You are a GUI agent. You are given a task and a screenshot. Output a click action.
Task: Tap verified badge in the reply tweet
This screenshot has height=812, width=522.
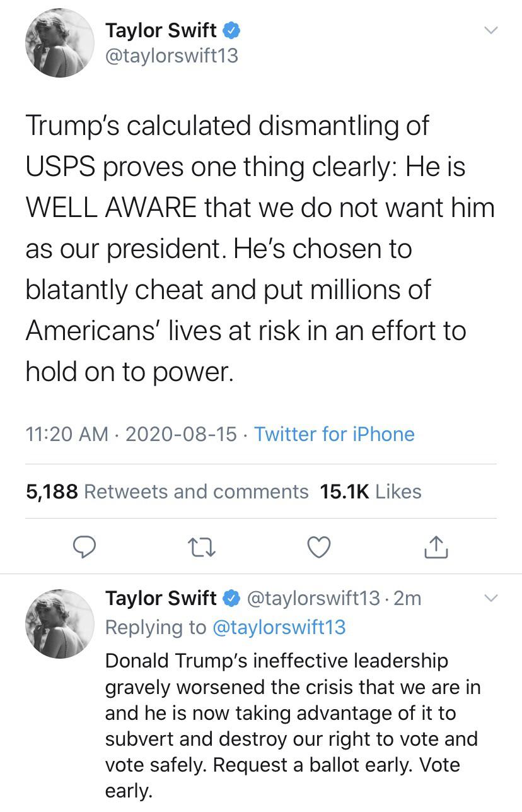click(x=231, y=597)
